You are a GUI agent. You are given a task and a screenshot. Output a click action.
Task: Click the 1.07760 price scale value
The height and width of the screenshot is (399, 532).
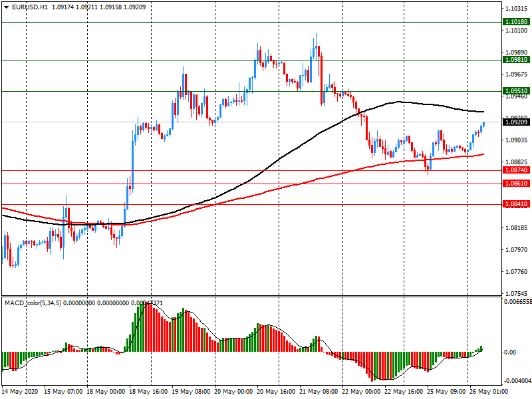pyautogui.click(x=517, y=271)
